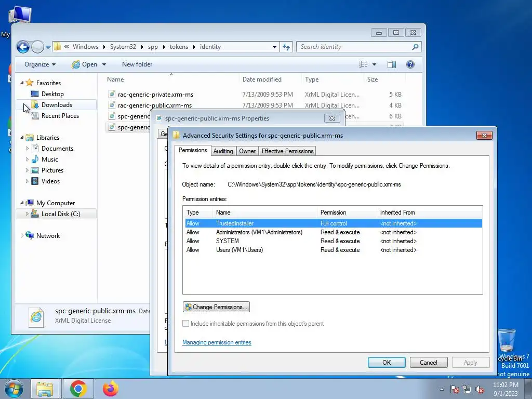
Task: Collapse the Libraries group
Action: click(x=22, y=137)
